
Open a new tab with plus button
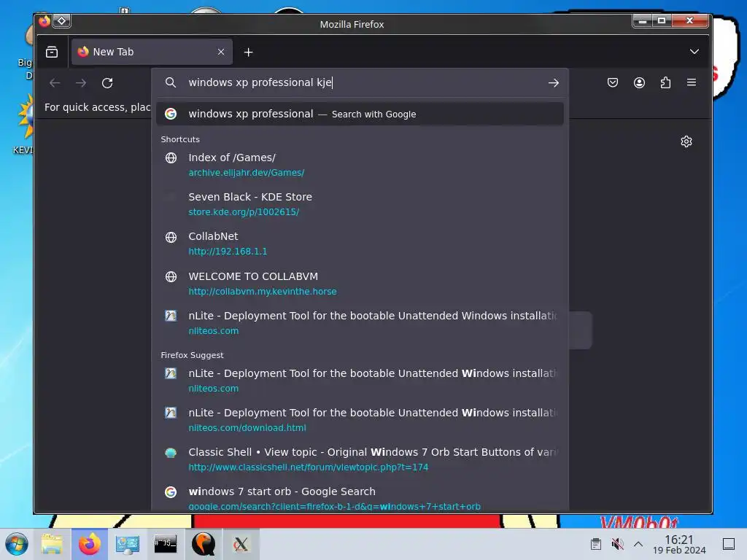248,52
